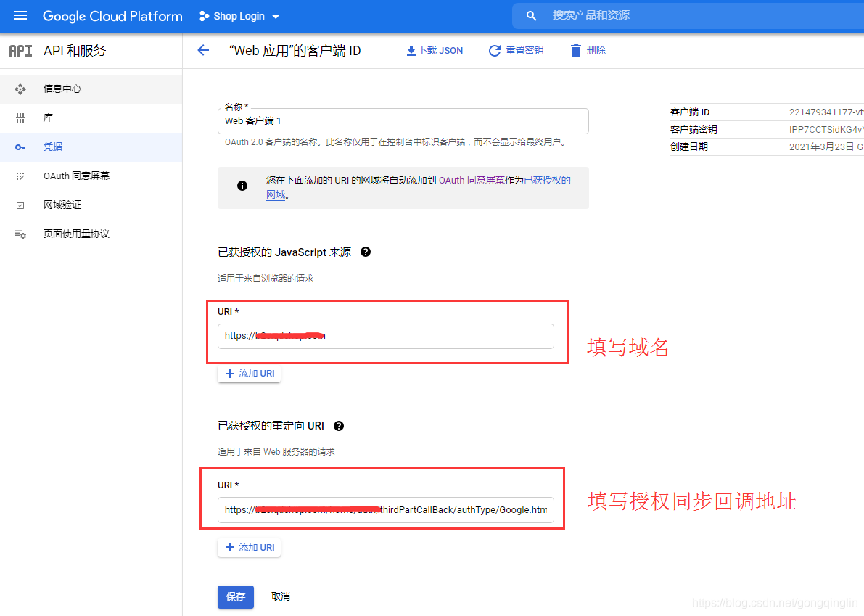Open 信息中心 in the sidebar
The image size is (864, 616).
[91, 89]
